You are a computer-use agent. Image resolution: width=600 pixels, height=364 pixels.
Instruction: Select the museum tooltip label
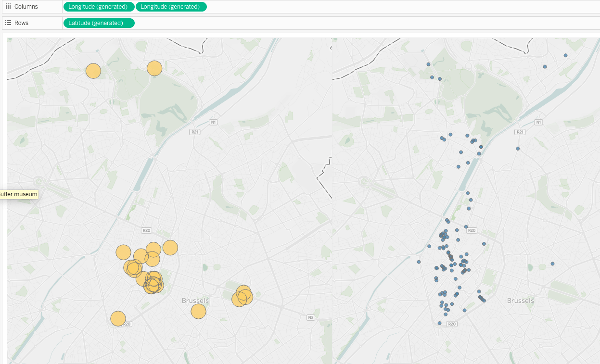pos(18,194)
